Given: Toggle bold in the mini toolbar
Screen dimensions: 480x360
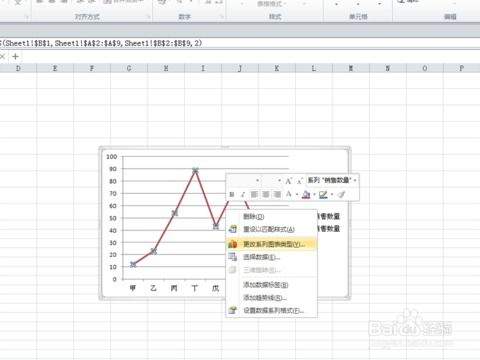Looking at the screenshot, I should (232, 194).
